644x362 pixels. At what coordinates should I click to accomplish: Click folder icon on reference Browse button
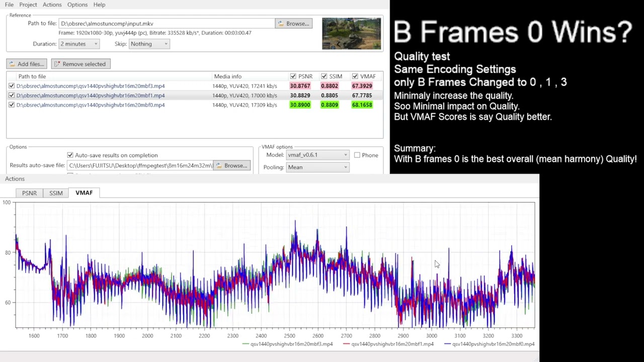click(281, 24)
